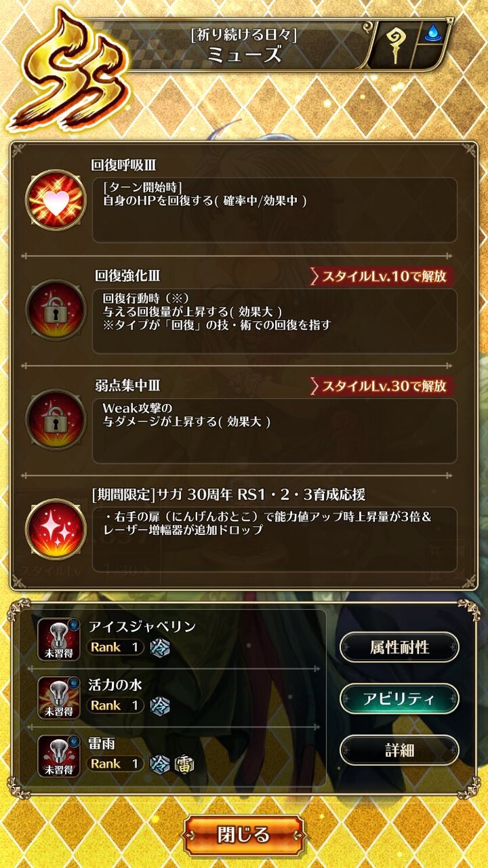This screenshot has width=488, height=868.
Task: Tap the SS rarity emblem
Action: 68,71
